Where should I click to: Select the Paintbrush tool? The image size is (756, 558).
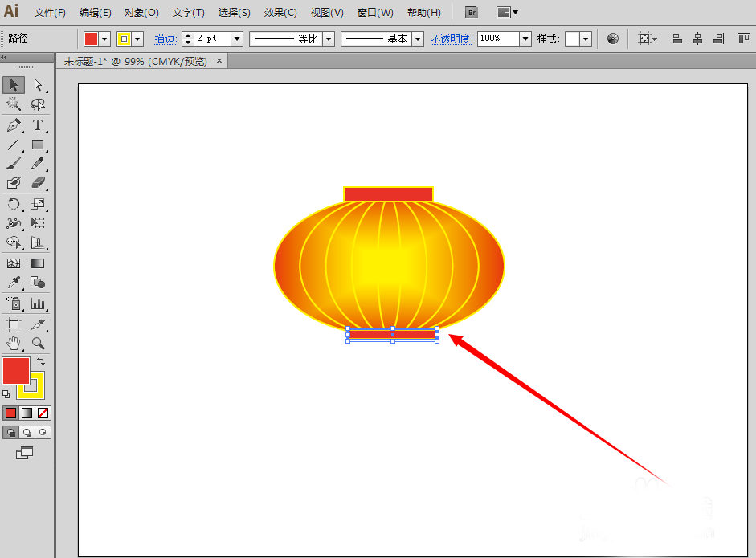click(x=14, y=164)
